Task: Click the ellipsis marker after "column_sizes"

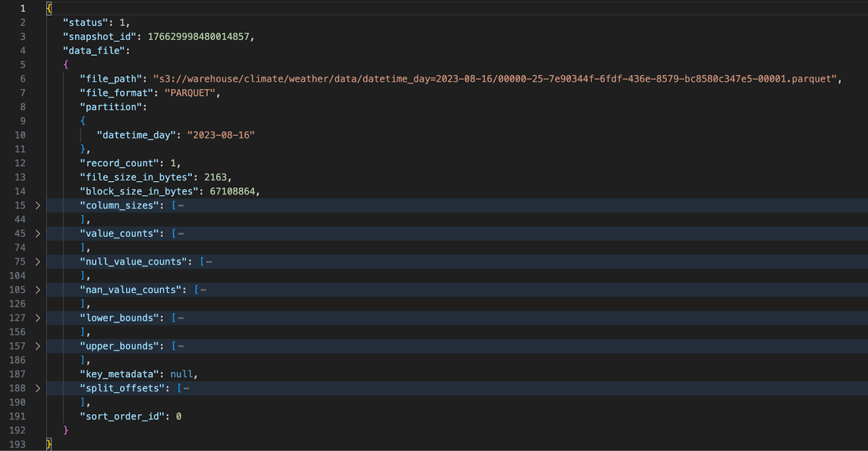Action: point(181,206)
